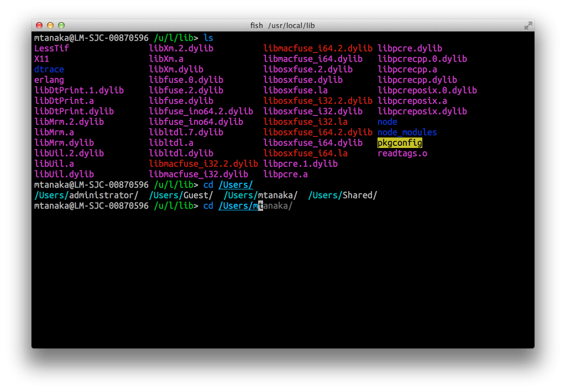Click libXm.2.dylib file name
The width and height of the screenshot is (566, 392).
pos(181,49)
